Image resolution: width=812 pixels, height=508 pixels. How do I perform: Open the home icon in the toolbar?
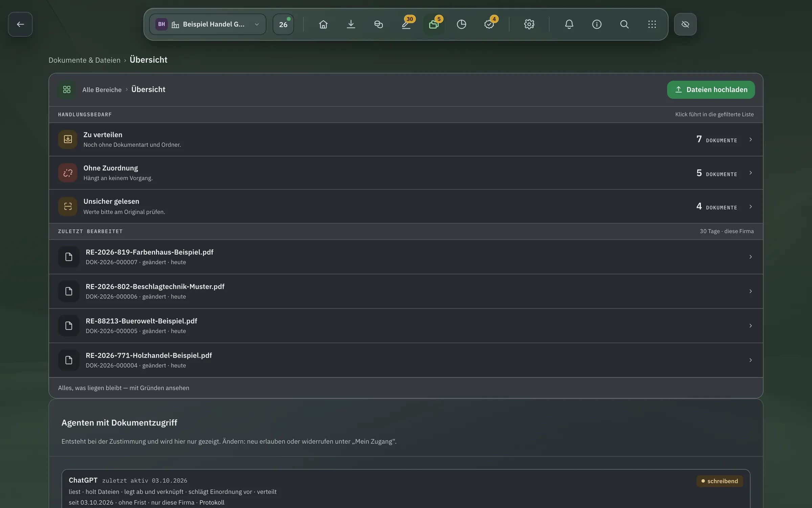(x=323, y=24)
